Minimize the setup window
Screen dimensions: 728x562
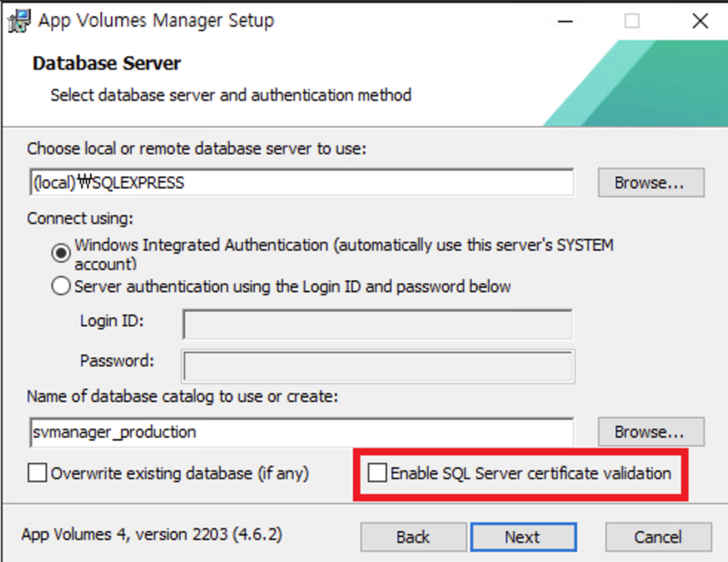[x=565, y=21]
